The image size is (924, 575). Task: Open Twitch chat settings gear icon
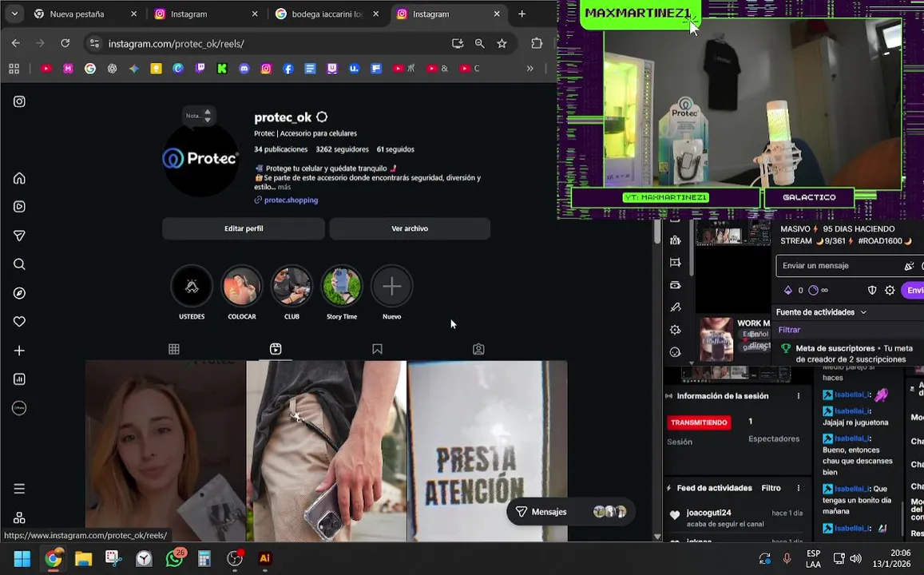pyautogui.click(x=890, y=290)
